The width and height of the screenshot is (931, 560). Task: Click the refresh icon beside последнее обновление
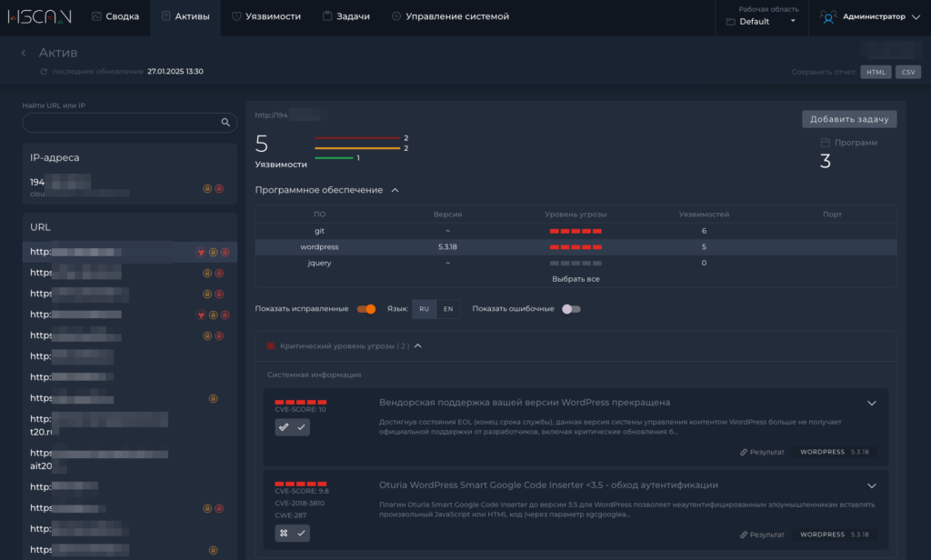pos(44,71)
